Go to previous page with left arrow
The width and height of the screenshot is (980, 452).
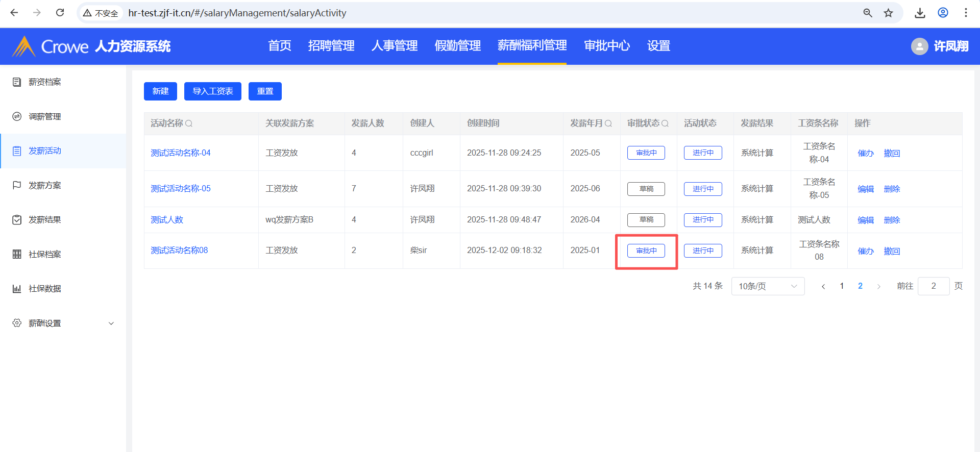click(823, 286)
